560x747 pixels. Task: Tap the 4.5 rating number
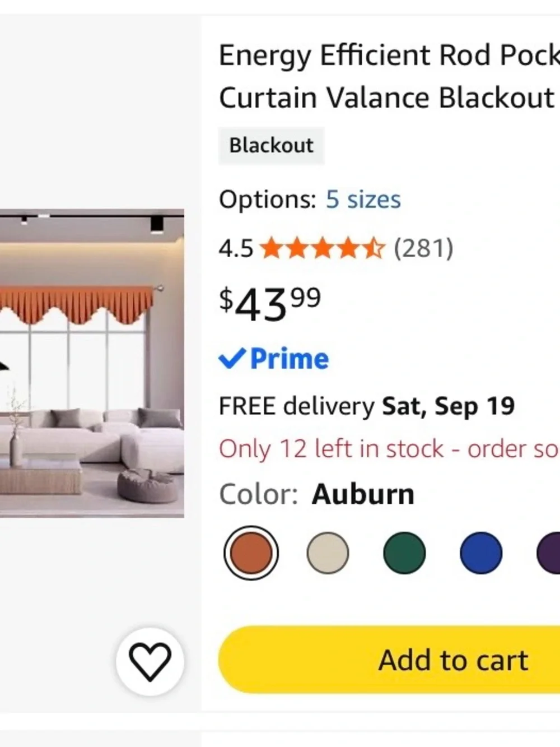[236, 249]
